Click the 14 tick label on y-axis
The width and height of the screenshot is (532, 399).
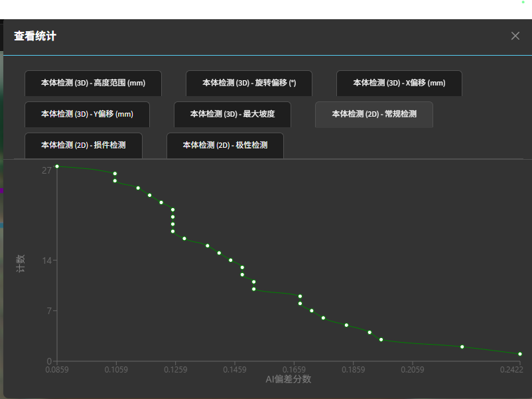point(46,260)
